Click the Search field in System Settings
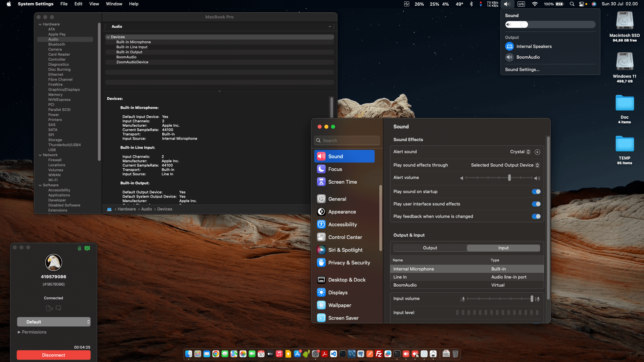 (x=347, y=140)
